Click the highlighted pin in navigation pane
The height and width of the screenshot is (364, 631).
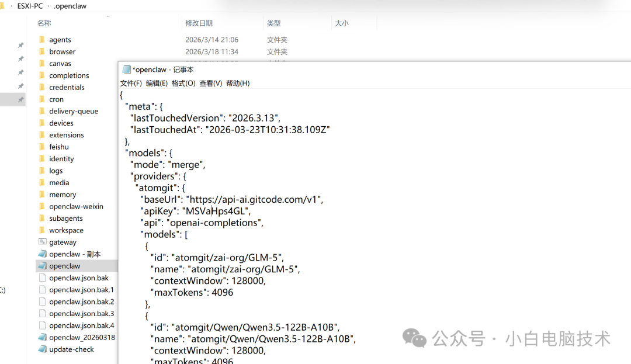coord(20,99)
